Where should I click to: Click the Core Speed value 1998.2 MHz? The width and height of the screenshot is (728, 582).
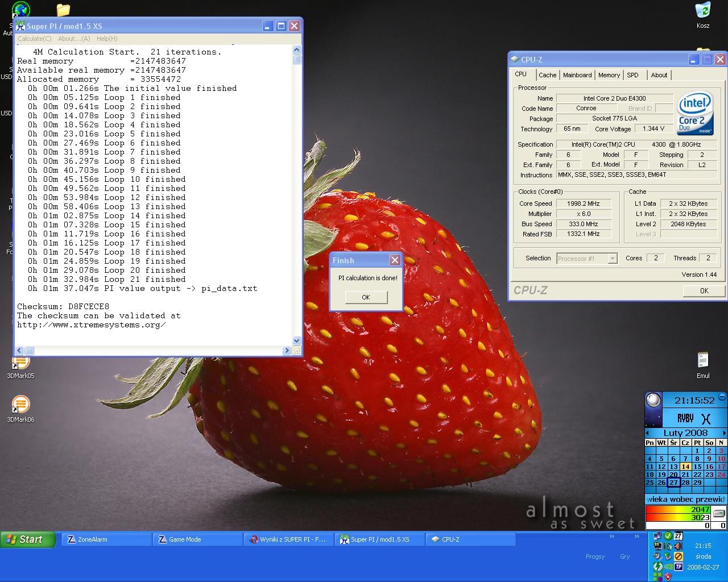[x=584, y=203]
